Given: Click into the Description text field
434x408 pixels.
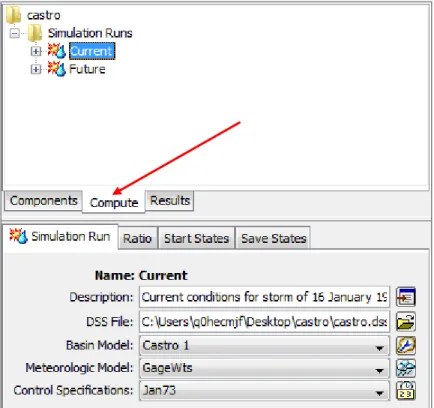Looking at the screenshot, I should [x=264, y=297].
